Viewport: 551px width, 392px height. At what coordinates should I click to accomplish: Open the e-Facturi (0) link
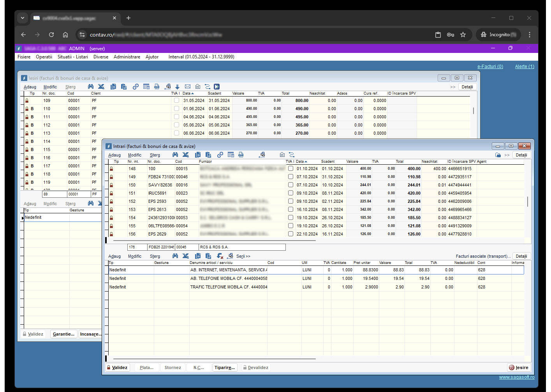(490, 67)
